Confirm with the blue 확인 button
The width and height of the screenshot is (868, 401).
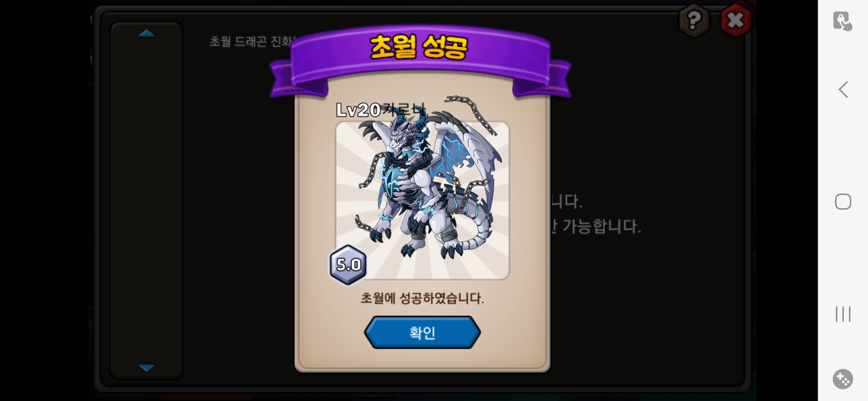(x=422, y=332)
